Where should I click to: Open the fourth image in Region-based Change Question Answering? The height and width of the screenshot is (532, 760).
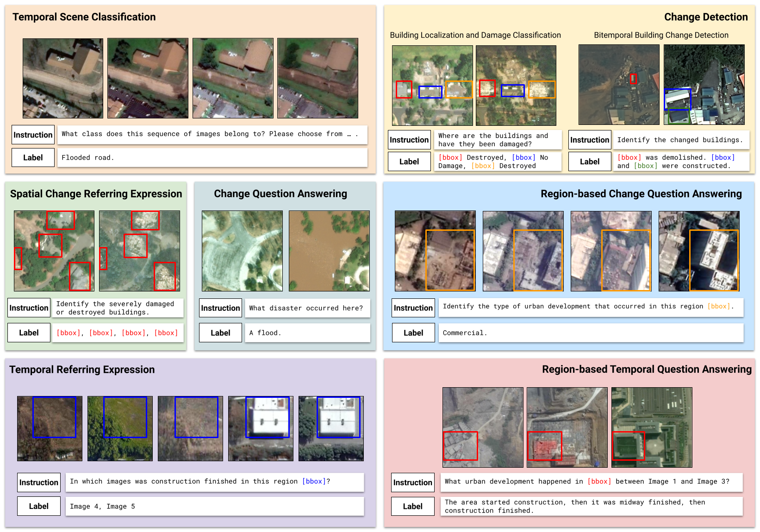(699, 251)
